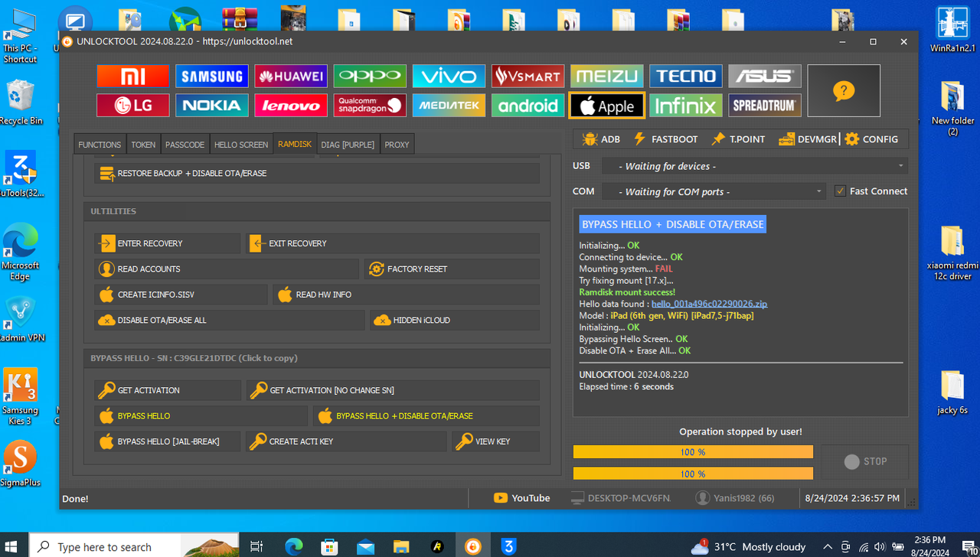
Task: Switch to the TOKEN tab
Action: [143, 145]
